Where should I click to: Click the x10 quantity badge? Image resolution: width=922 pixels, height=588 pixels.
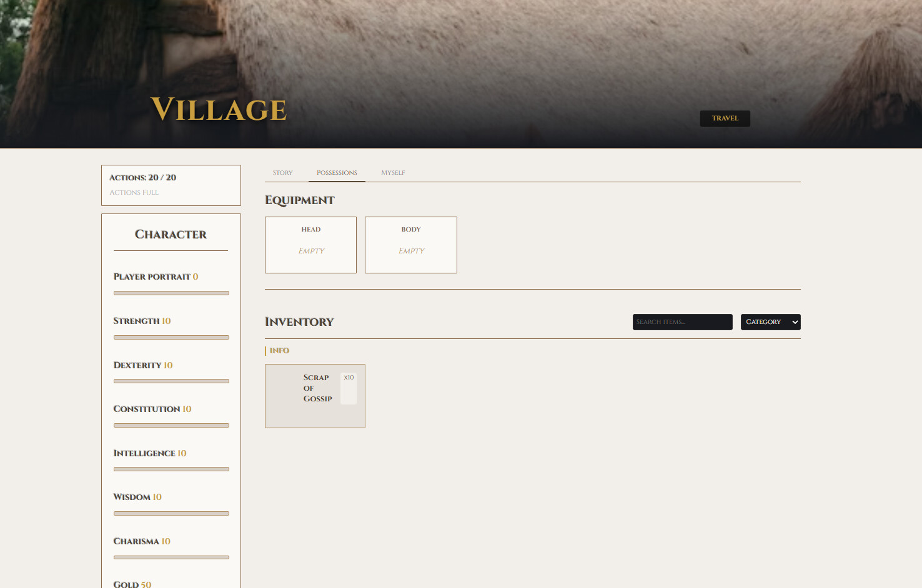pyautogui.click(x=349, y=378)
